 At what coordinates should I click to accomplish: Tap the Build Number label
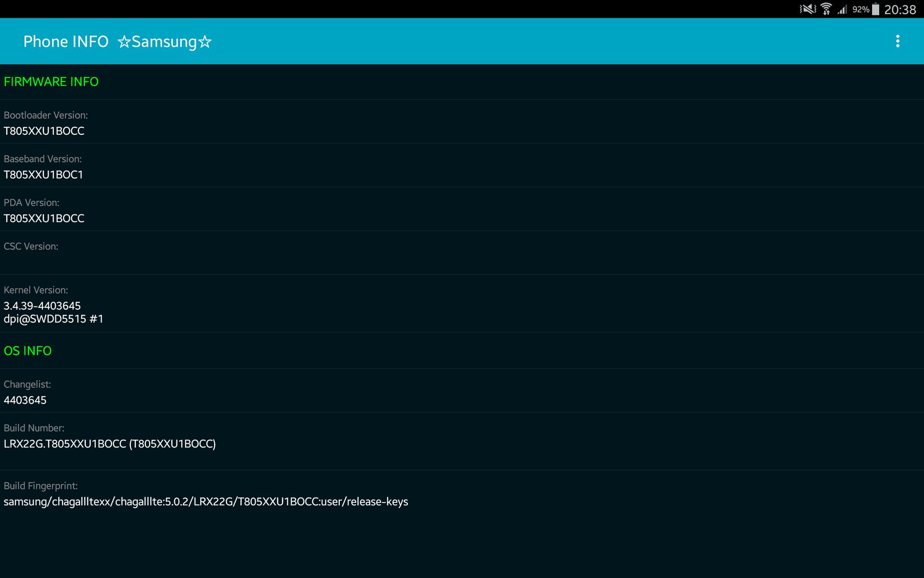(34, 428)
